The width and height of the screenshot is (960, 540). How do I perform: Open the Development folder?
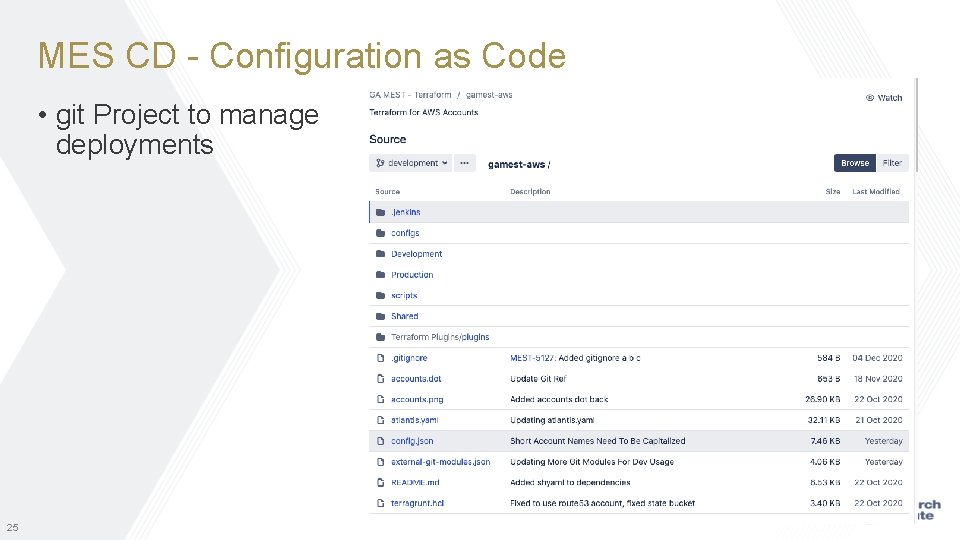tap(416, 254)
